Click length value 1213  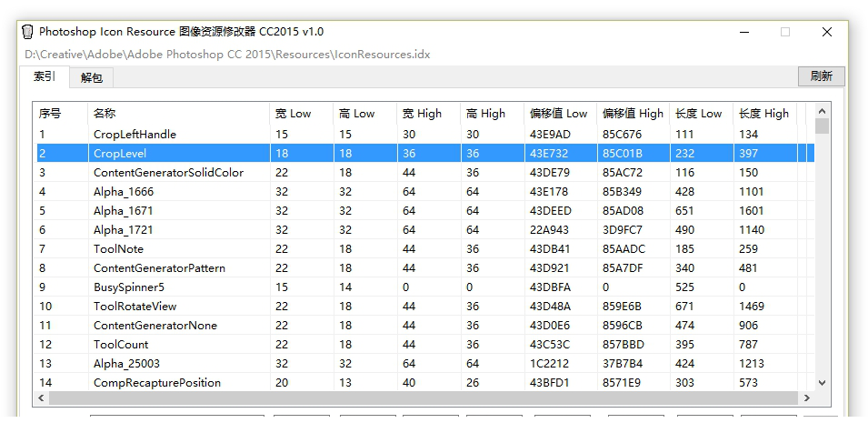(751, 363)
